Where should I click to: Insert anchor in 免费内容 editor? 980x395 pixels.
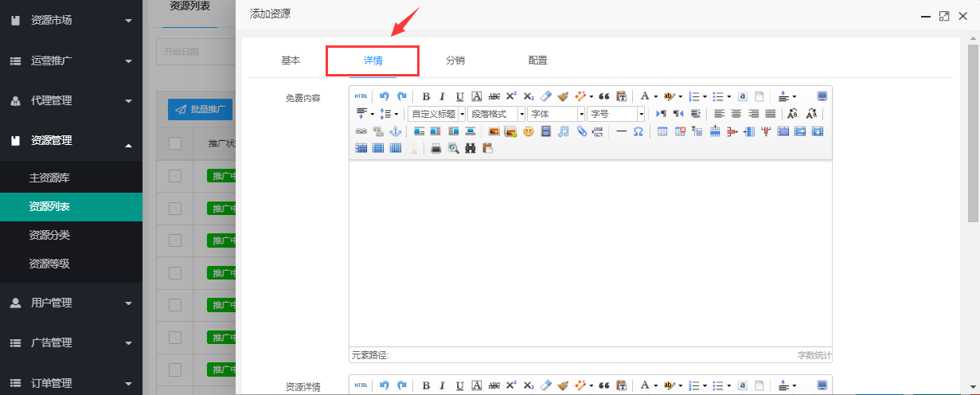(x=395, y=131)
